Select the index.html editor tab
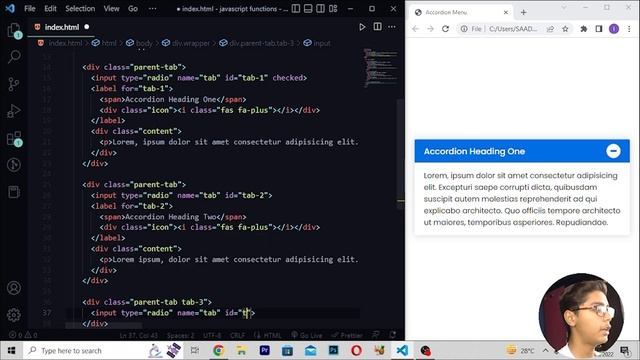This screenshot has width=640, height=360. click(61, 27)
